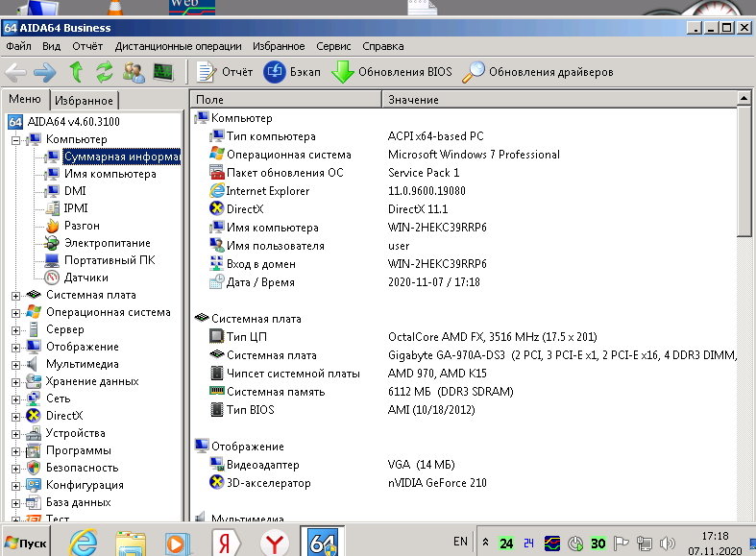Screen dimensions: 756x556
Task: Open Дистанционные операции menu
Action: [179, 46]
